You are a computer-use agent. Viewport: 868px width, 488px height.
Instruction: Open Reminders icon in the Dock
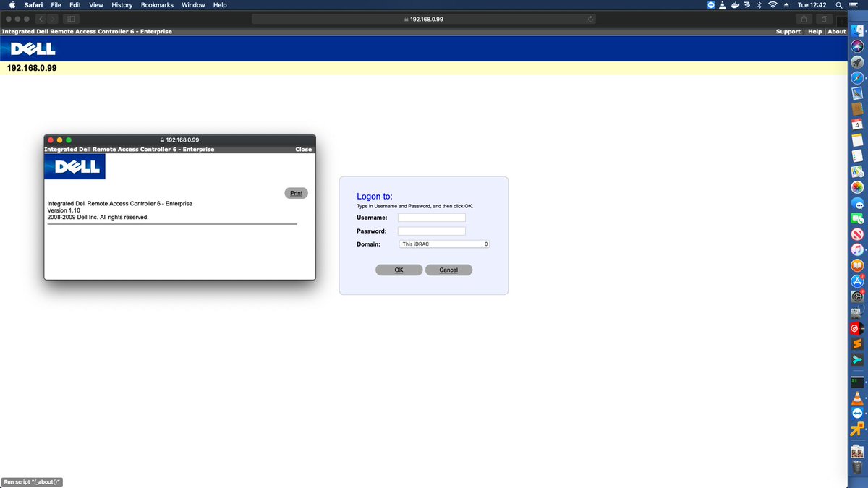(x=857, y=155)
